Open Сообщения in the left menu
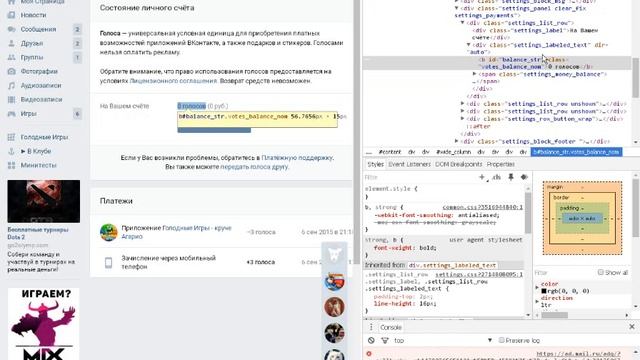This screenshot has width=640, height=360. point(38,29)
